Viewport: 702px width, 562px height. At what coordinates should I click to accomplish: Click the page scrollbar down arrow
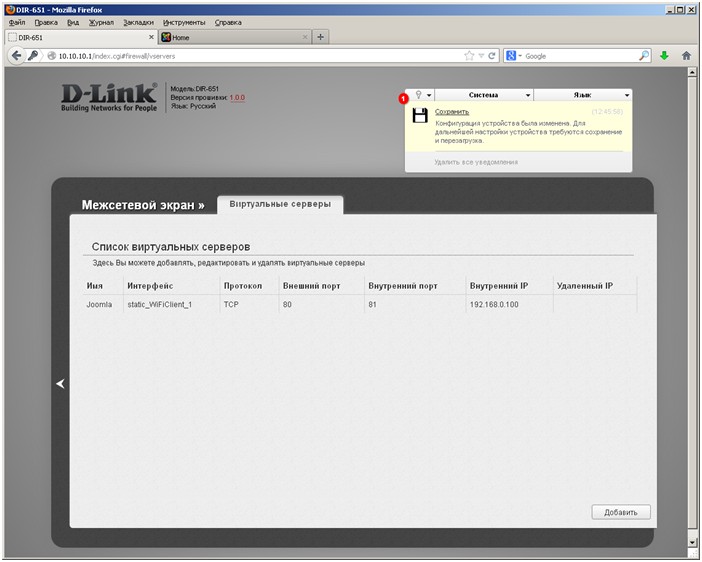[x=692, y=542]
